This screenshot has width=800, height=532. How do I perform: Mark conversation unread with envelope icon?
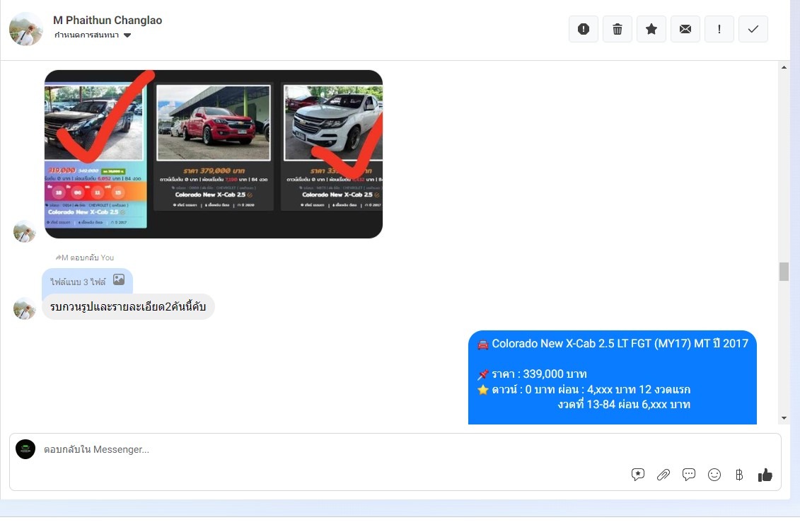coord(685,29)
